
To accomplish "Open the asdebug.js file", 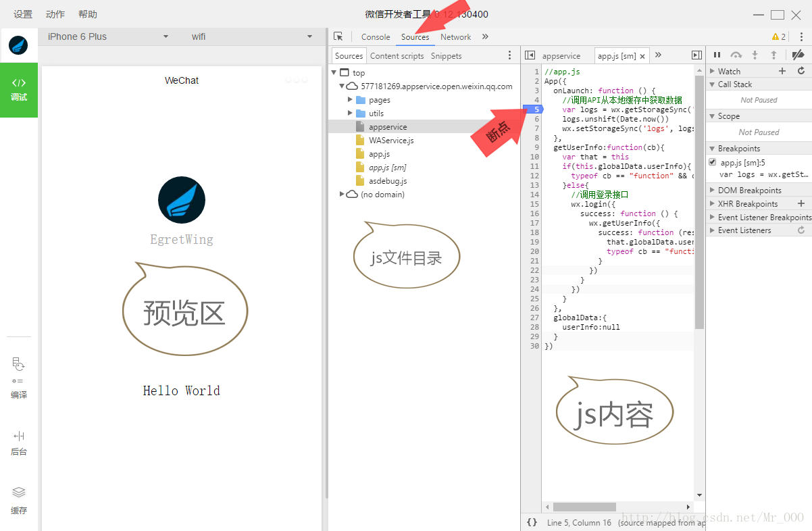I will coord(388,180).
